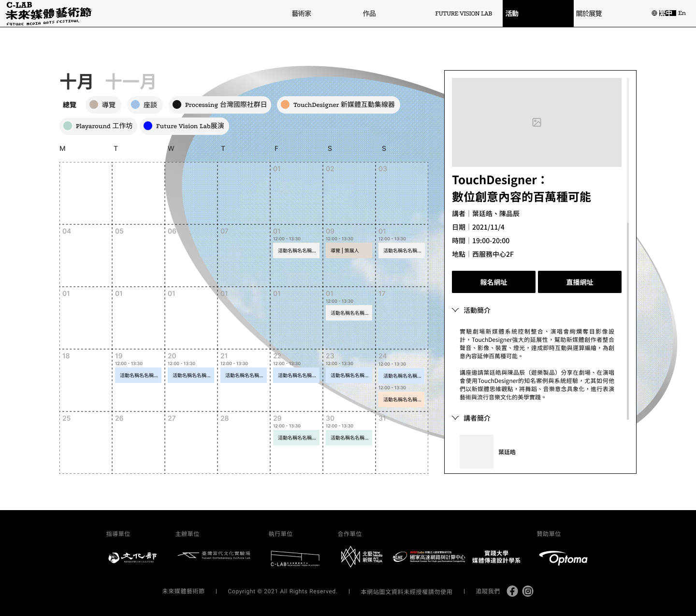This screenshot has height=616, width=696.
Task: Click footer text 本網站圖文資料未經授權請勿使用
Action: coord(406,592)
